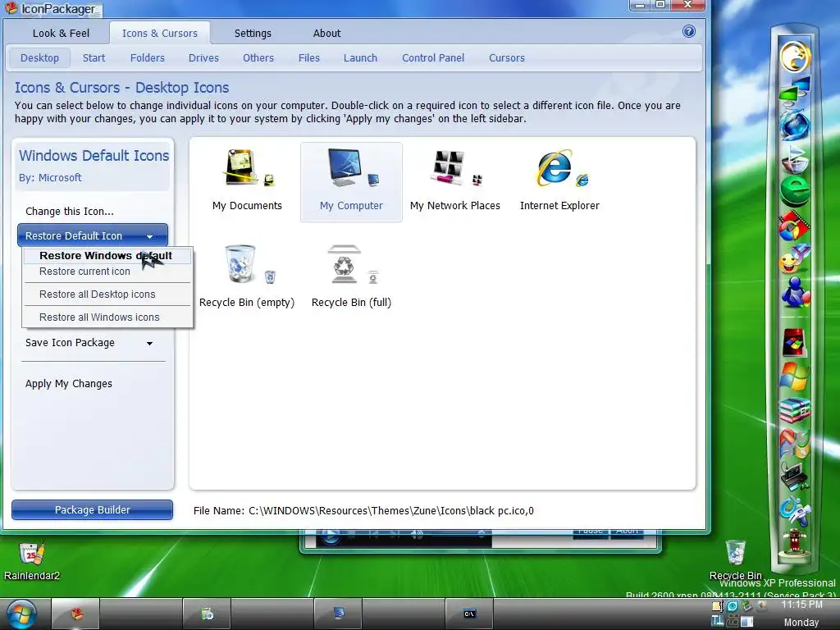The width and height of the screenshot is (840, 630).
Task: Click the black device dock icon
Action: [x=794, y=476]
